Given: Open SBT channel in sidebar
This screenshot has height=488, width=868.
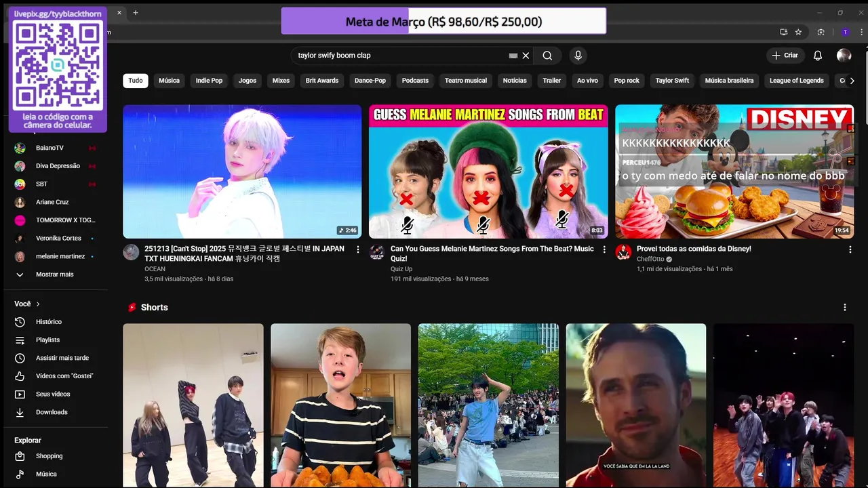Looking at the screenshot, I should coord(54,184).
